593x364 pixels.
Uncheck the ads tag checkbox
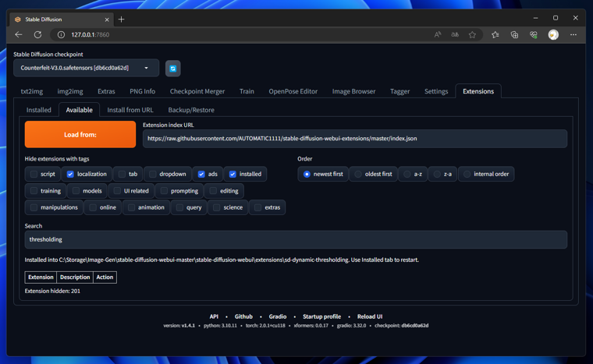(201, 174)
